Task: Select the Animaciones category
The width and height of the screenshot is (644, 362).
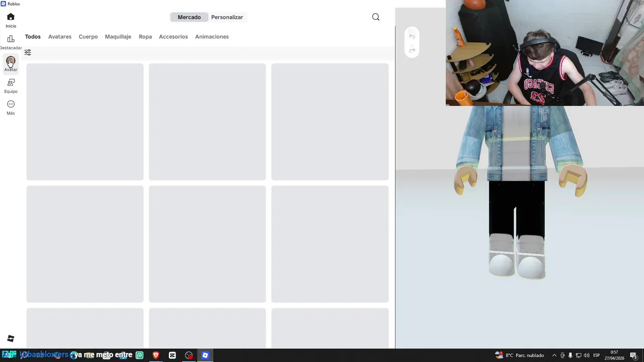Action: coord(212,37)
